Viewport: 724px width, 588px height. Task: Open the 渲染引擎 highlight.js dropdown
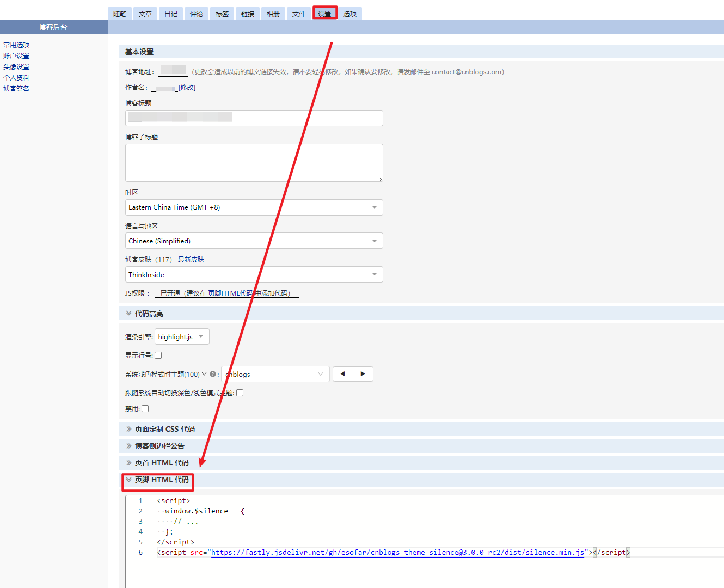[182, 336]
